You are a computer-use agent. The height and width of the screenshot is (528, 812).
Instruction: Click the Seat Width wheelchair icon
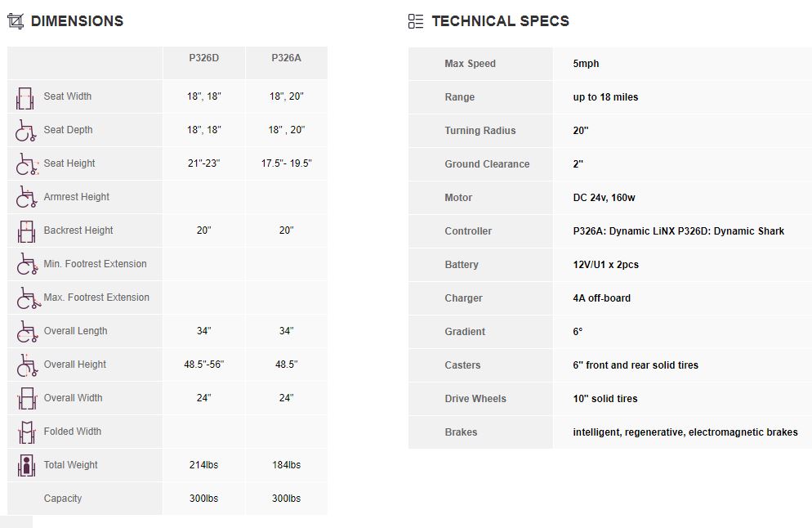click(25, 97)
